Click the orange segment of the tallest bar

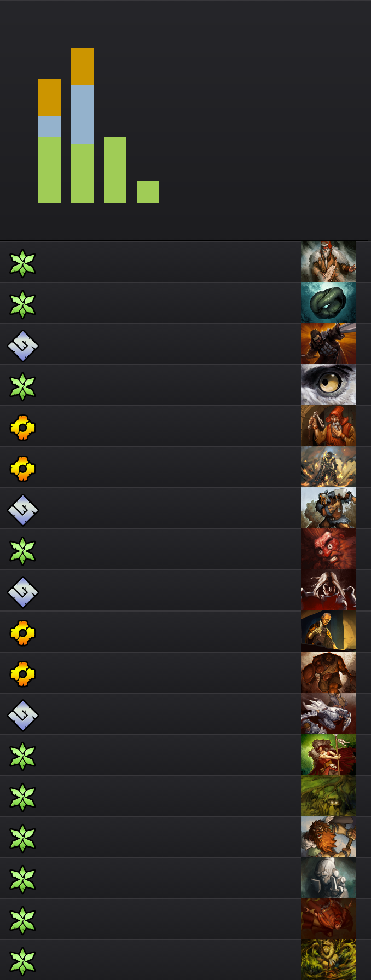[82, 66]
